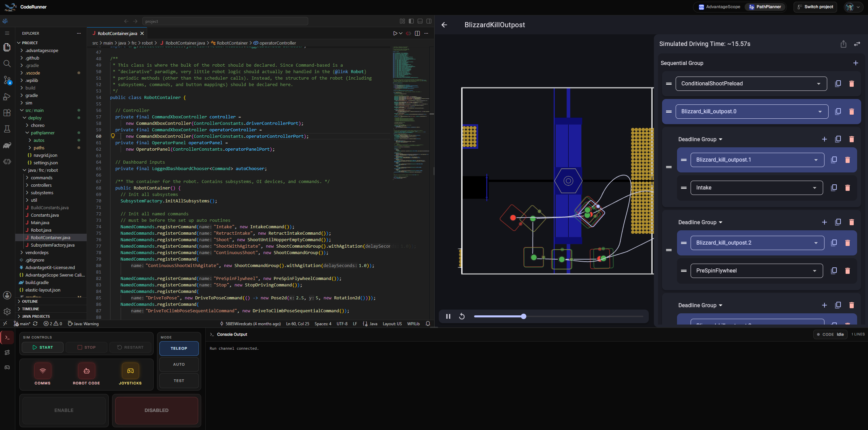Switch to the AdvantageScope tab

[x=719, y=7]
